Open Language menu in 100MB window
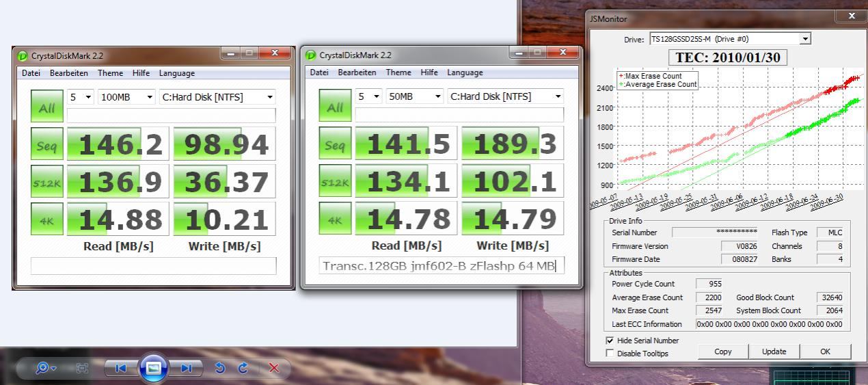This screenshot has height=385, width=868. [x=177, y=73]
